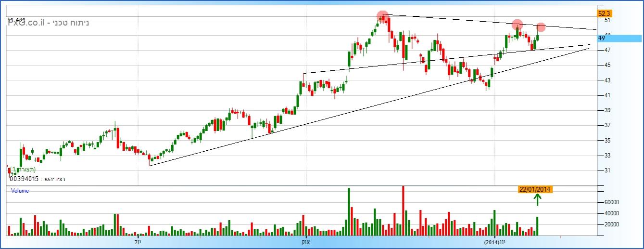Click the ינו (2014) label on the time axis
Image resolution: width=644 pixels, height=249 pixels.
[495, 241]
